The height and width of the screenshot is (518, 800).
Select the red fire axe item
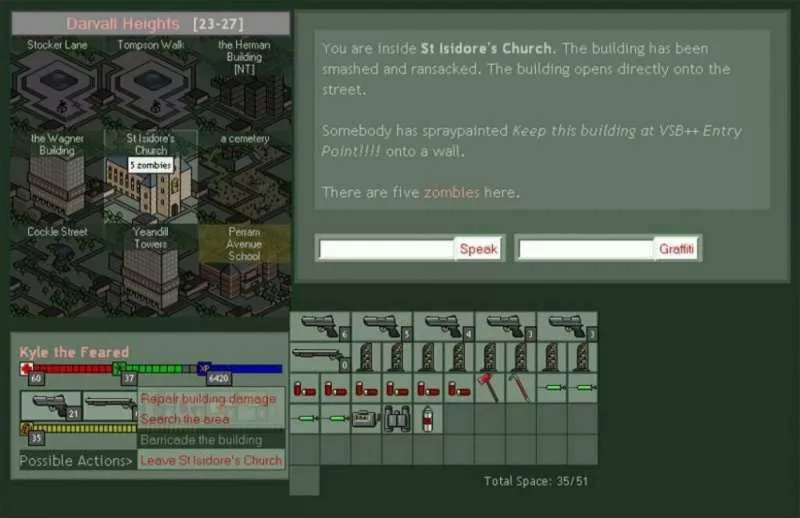(489, 388)
